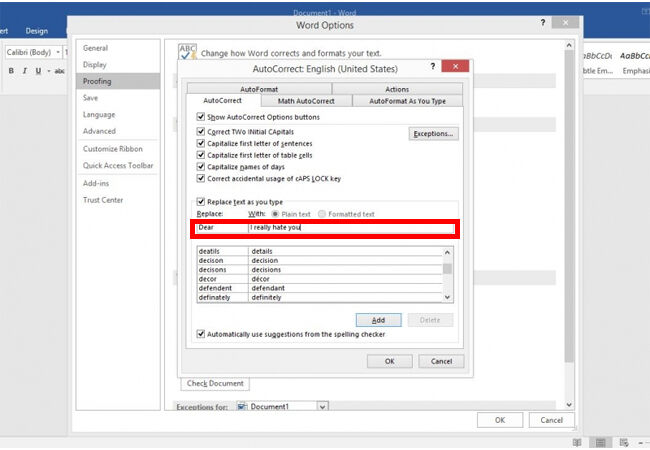This screenshot has width=650, height=450.
Task: Toggle Correct accidental usage of cAPS LOCK key
Action: (x=201, y=178)
